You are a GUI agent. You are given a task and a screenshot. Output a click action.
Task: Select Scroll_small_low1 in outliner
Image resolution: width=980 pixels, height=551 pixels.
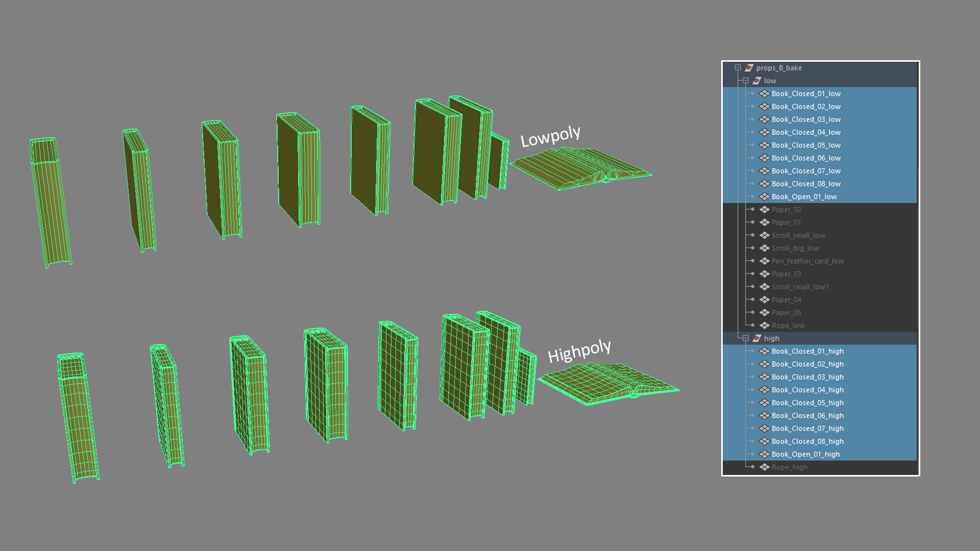tap(800, 287)
